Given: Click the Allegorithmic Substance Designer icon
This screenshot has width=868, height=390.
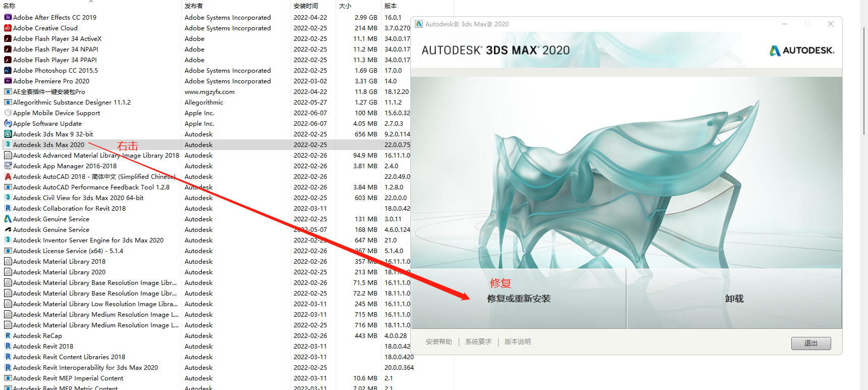Looking at the screenshot, I should [8, 102].
